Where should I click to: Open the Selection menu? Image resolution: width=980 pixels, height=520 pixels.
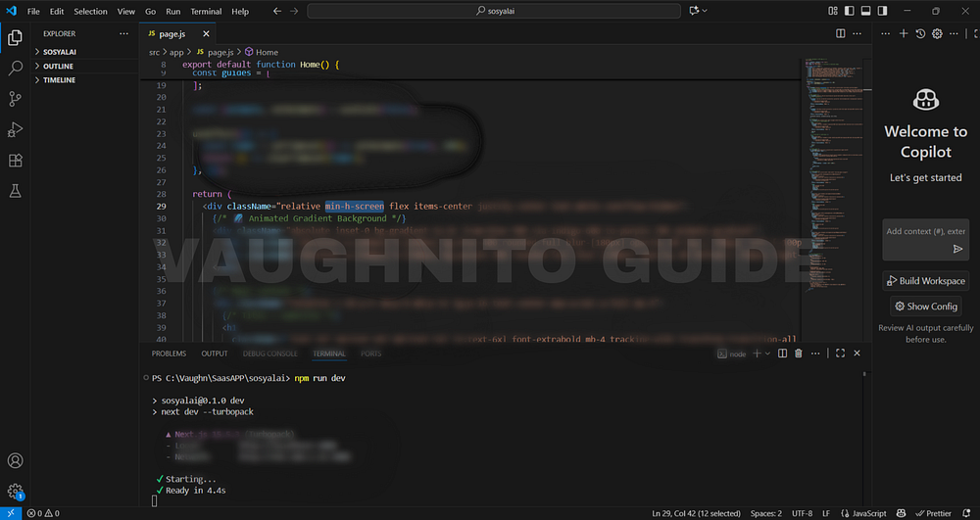click(x=90, y=11)
